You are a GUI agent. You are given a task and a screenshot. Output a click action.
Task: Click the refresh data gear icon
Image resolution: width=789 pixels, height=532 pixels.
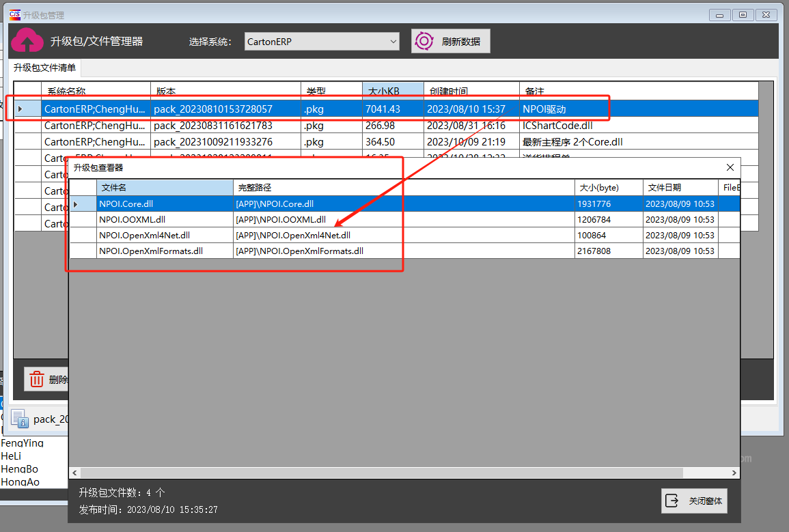click(x=424, y=41)
